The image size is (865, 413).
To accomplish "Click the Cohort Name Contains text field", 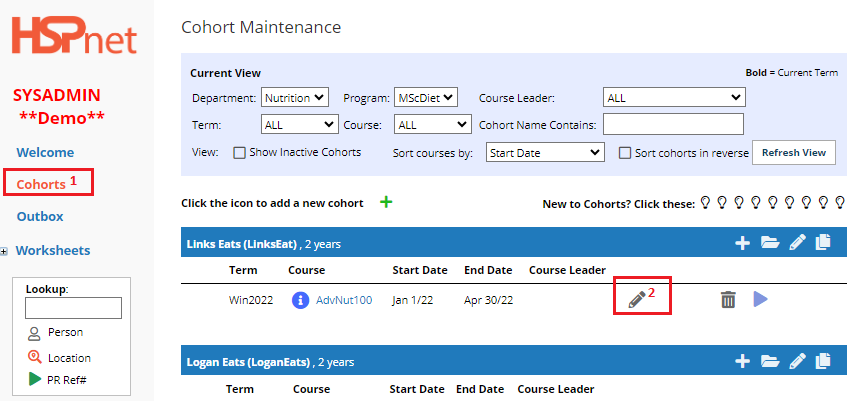I will [673, 124].
